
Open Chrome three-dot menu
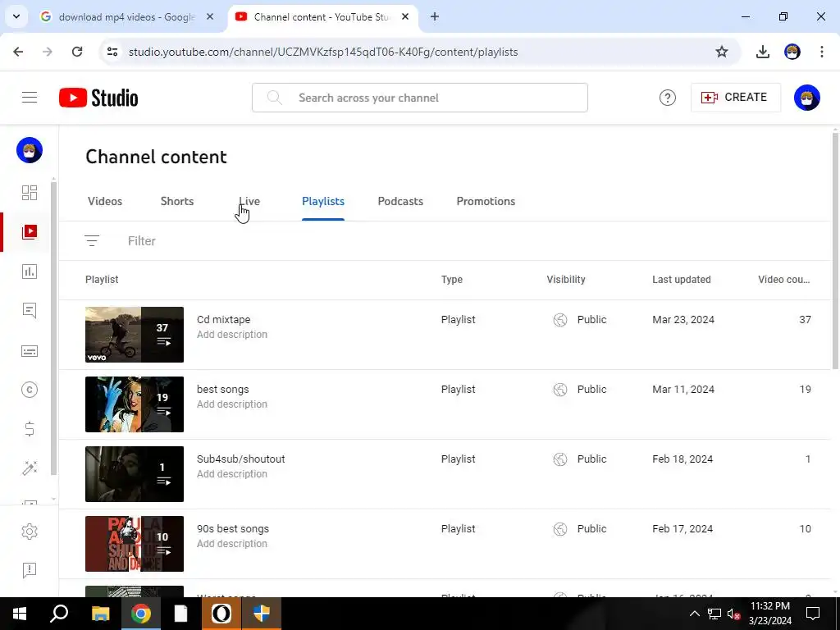pos(821,52)
